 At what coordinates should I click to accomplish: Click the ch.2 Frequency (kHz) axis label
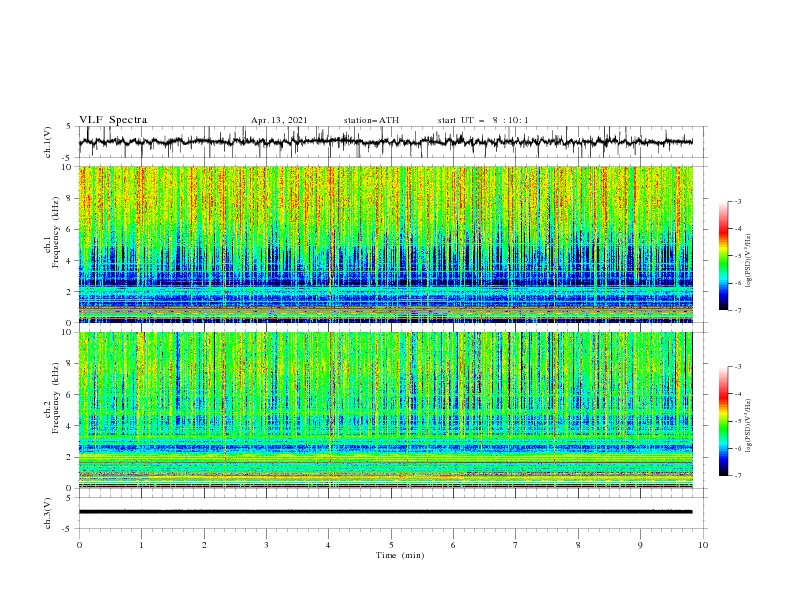click(52, 397)
